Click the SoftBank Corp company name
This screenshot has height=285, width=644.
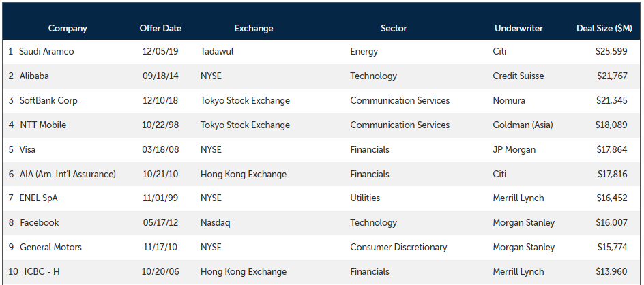(x=48, y=101)
